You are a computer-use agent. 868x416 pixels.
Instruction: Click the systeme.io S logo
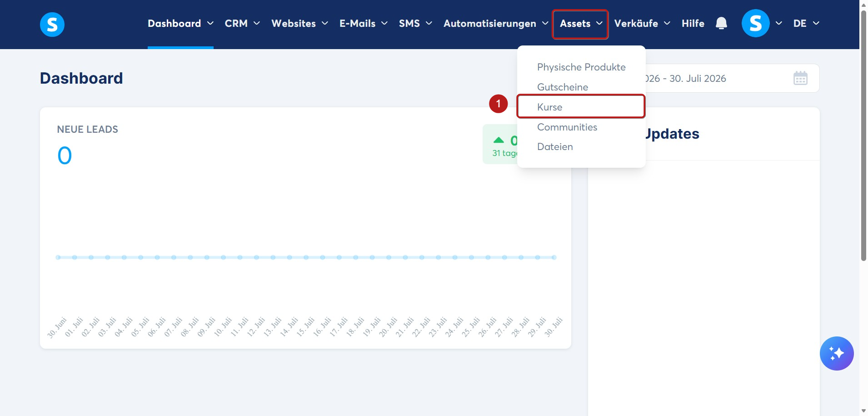pyautogui.click(x=52, y=24)
